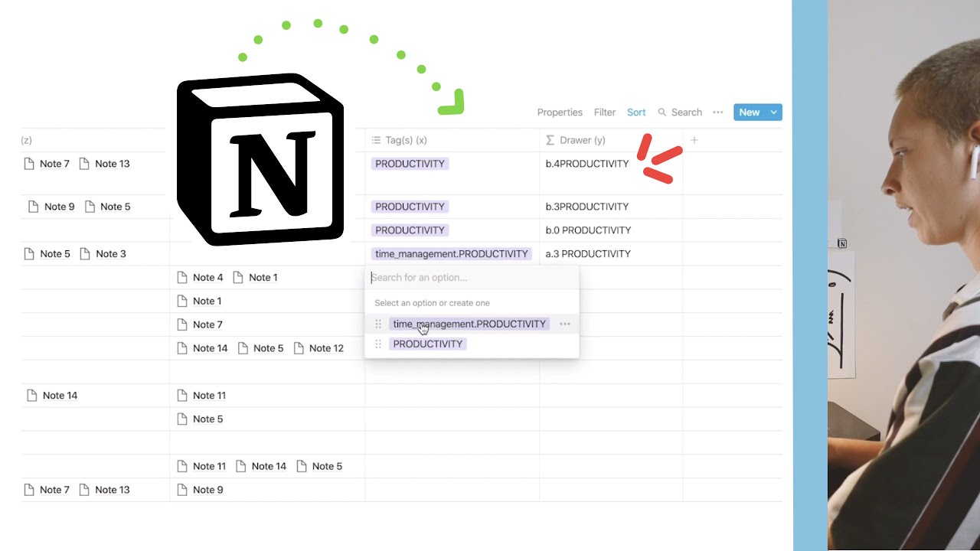980x551 pixels.
Task: Click the (z) column header
Action: (x=26, y=140)
